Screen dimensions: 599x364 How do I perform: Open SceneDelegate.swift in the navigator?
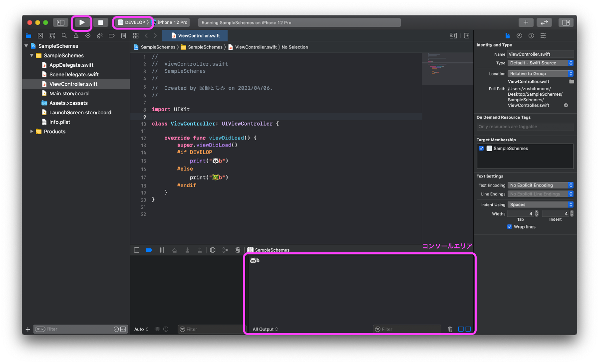point(74,75)
